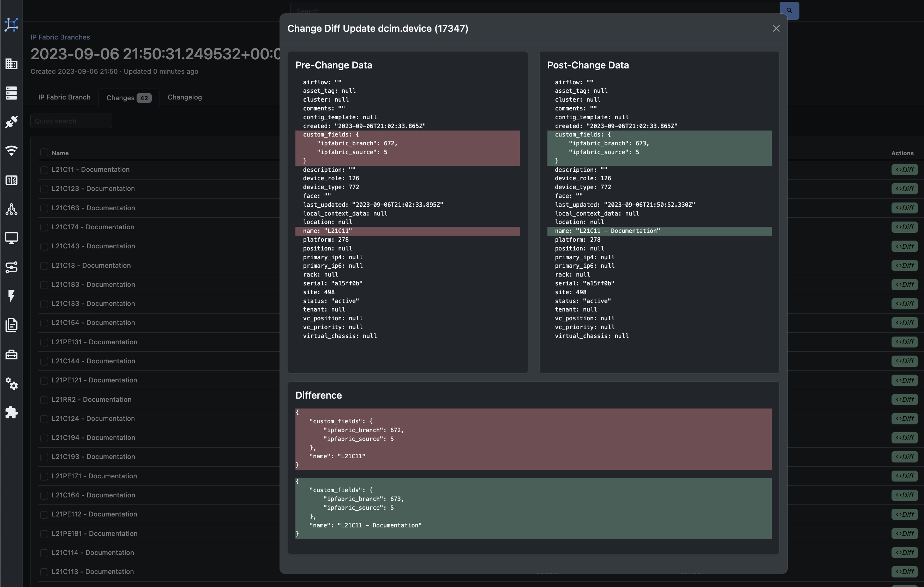Check the box for L21RR2 - Documentation
The height and width of the screenshot is (587, 924).
coord(44,400)
